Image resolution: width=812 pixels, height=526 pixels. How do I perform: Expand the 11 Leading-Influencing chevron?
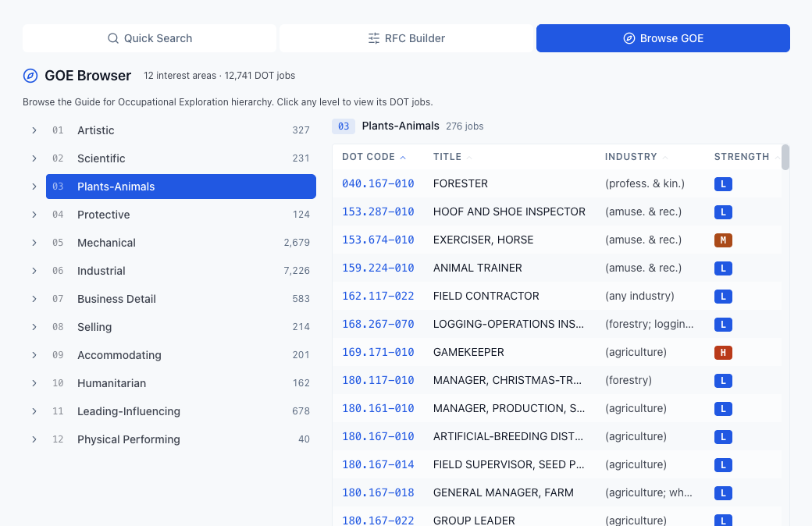34,411
